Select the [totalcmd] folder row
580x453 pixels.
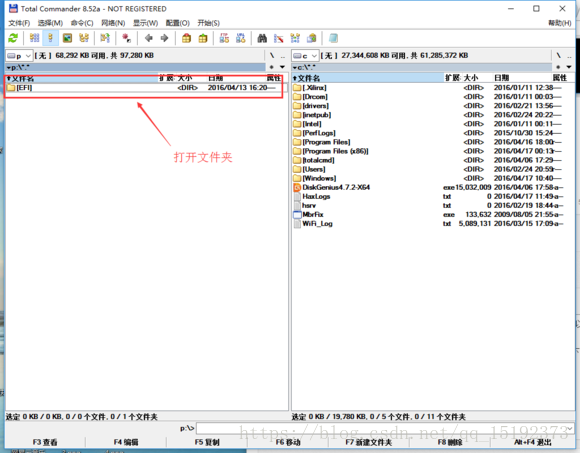coord(433,160)
